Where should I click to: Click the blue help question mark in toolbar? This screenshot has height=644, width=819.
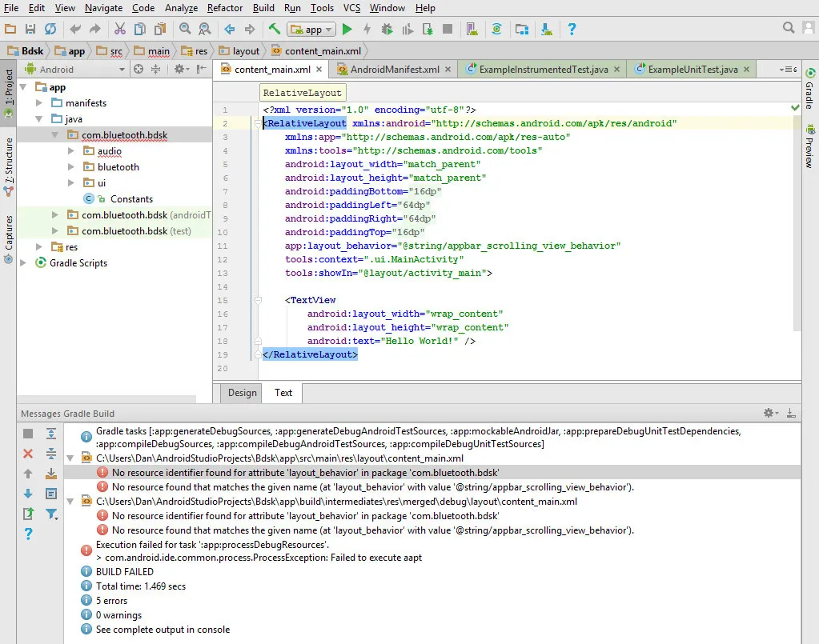pyautogui.click(x=572, y=30)
